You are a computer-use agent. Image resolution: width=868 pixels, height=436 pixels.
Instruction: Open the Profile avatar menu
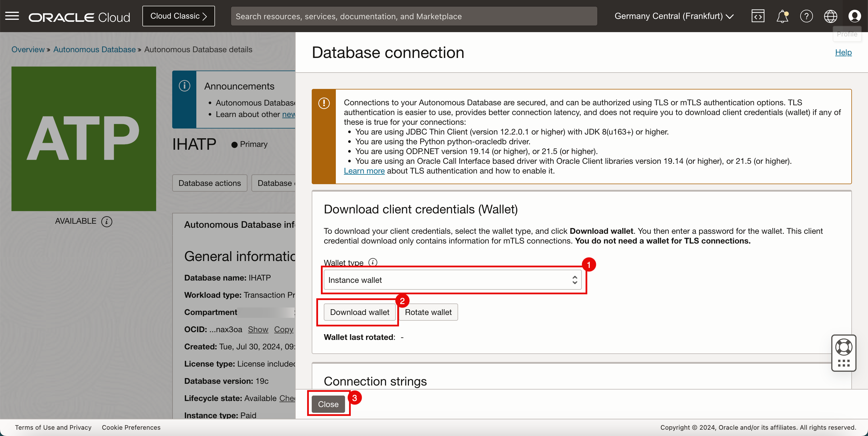tap(855, 16)
